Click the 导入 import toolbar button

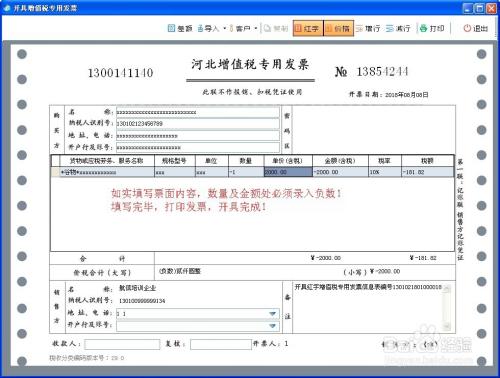(x=208, y=28)
